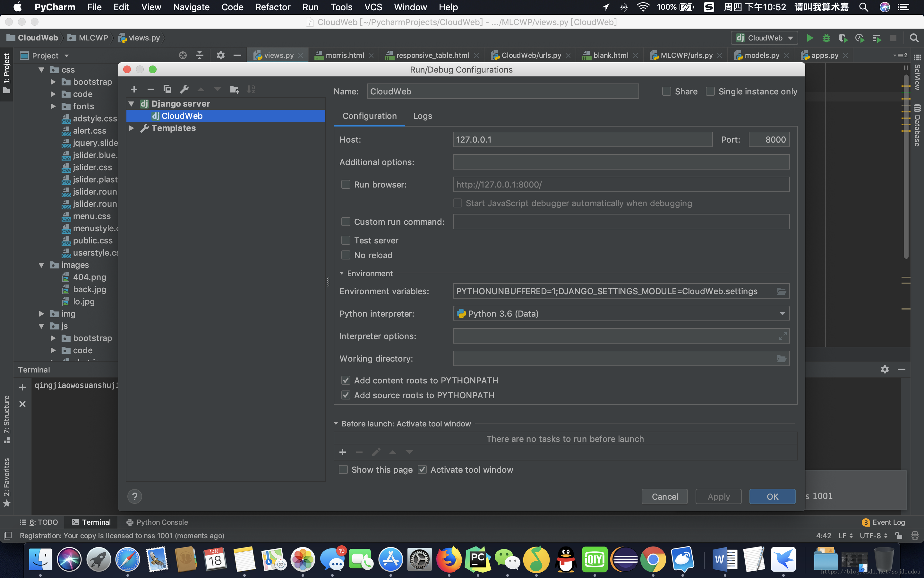Image resolution: width=924 pixels, height=578 pixels.
Task: Click the OK button
Action: point(772,496)
